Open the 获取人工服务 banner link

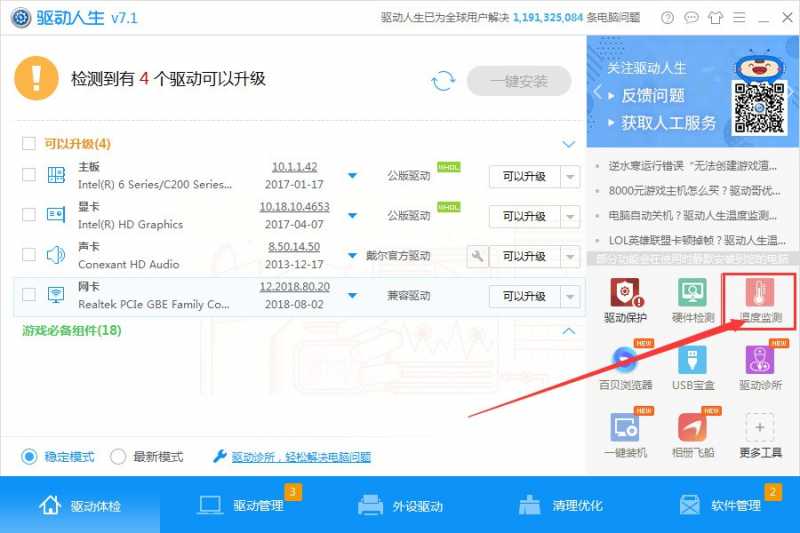click(668, 122)
